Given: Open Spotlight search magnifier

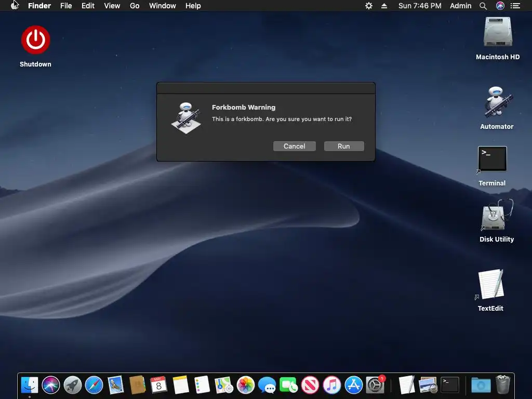Looking at the screenshot, I should point(483,6).
